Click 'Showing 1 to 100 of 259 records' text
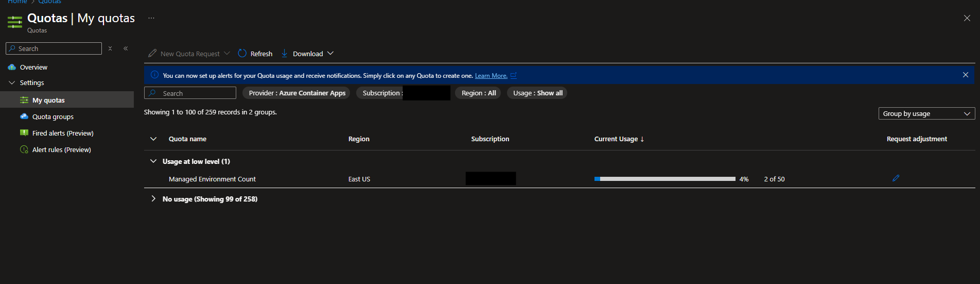The image size is (980, 284). (x=210, y=112)
